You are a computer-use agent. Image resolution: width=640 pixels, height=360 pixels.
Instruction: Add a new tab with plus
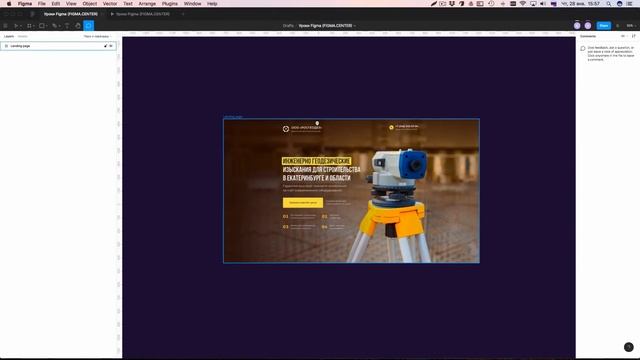tap(183, 14)
